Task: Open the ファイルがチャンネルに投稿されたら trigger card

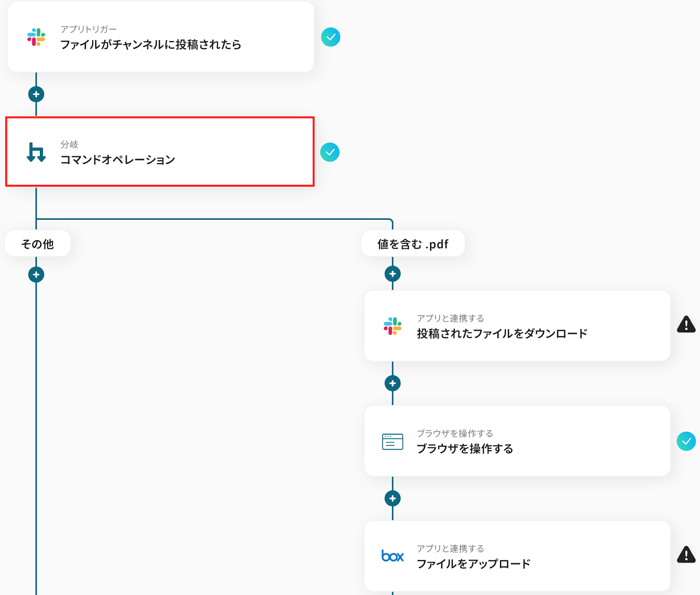Action: (x=161, y=37)
